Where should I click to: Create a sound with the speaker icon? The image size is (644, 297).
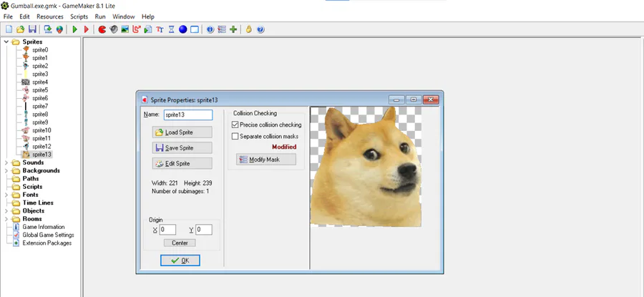pos(114,29)
